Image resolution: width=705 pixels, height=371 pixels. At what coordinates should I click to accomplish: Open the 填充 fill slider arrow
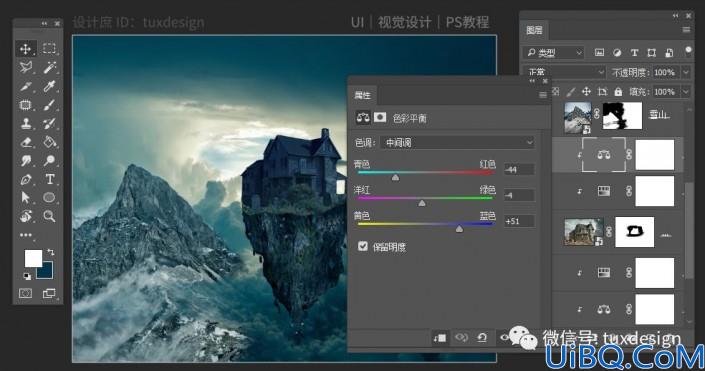click(686, 92)
